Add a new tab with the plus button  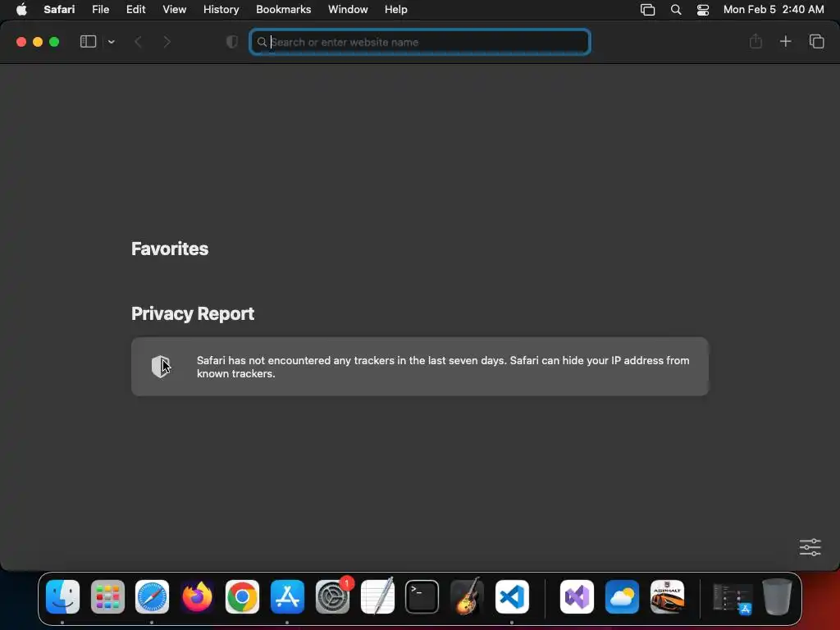coord(785,41)
